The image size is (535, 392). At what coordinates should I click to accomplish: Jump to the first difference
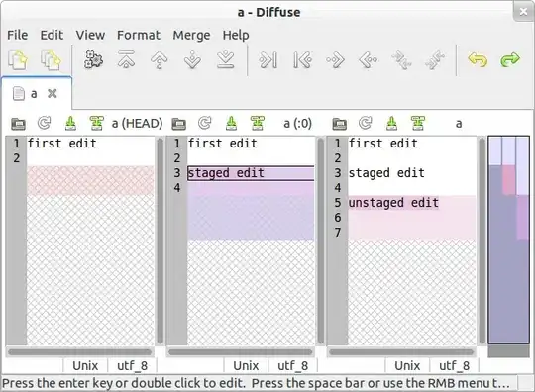[x=126, y=60]
